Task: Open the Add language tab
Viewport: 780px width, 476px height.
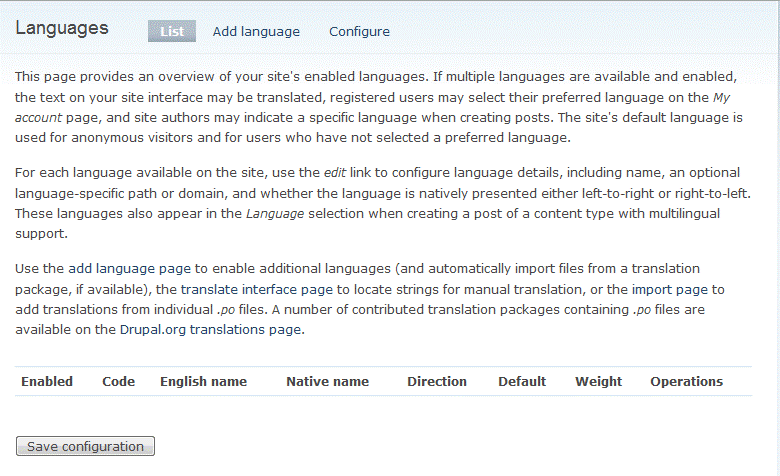Action: click(256, 31)
